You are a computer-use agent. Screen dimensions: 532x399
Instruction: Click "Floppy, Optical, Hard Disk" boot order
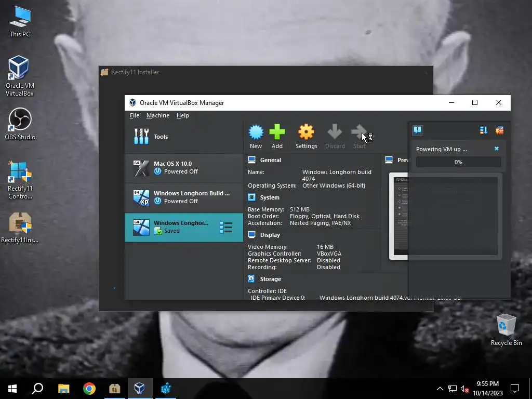click(x=325, y=216)
